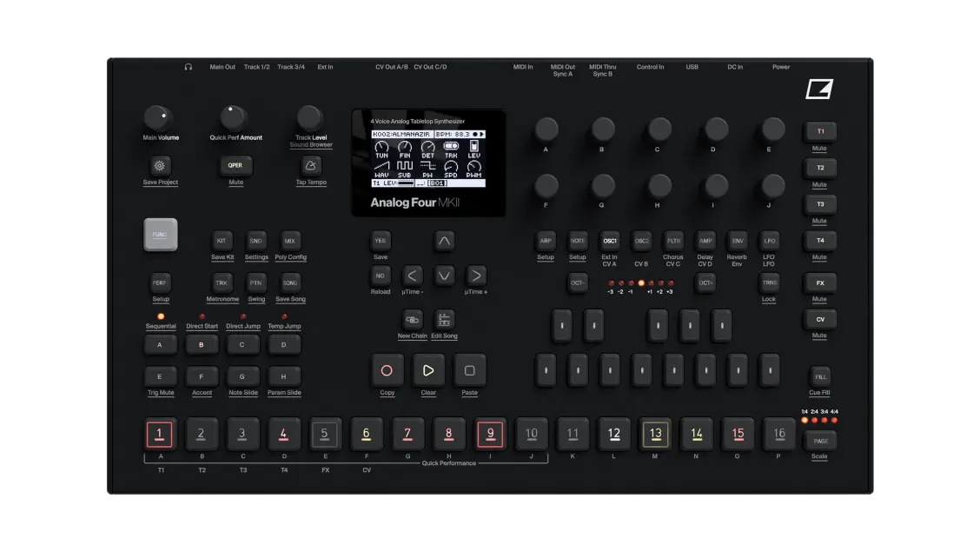Open the AMP parameter page
980x552 pixels.
point(705,241)
